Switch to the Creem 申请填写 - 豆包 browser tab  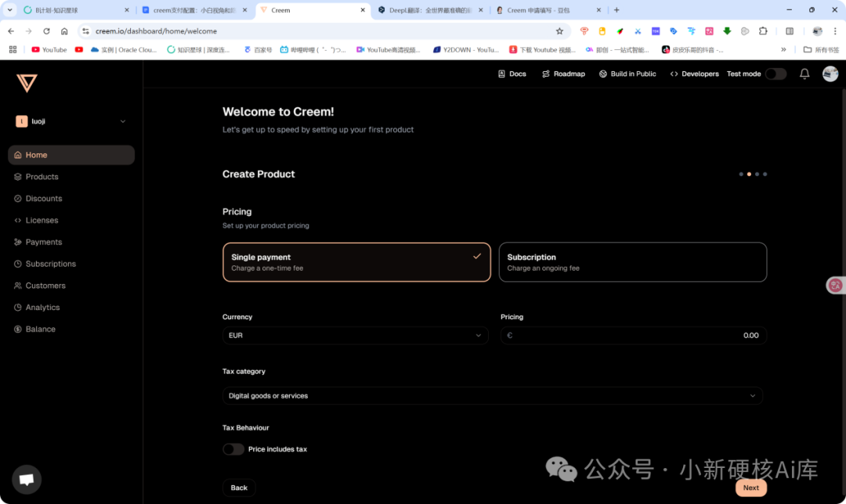tap(547, 10)
